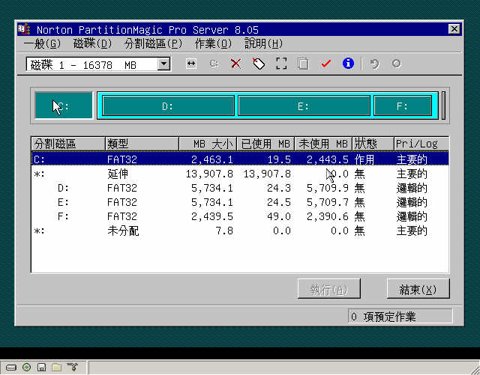The height and width of the screenshot is (375, 480).
Task: Click the 已使用 MB column header
Action: 265,144
